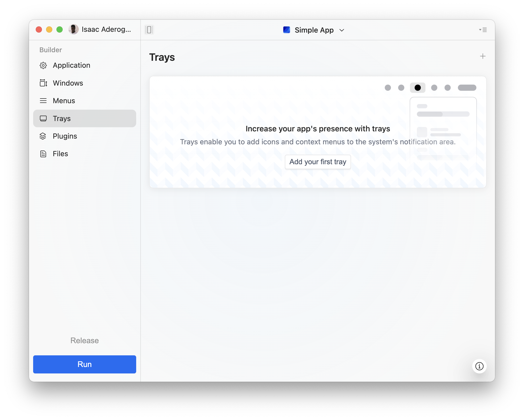This screenshot has height=420, width=524.
Task: Select the Trays menu item
Action: click(x=62, y=118)
